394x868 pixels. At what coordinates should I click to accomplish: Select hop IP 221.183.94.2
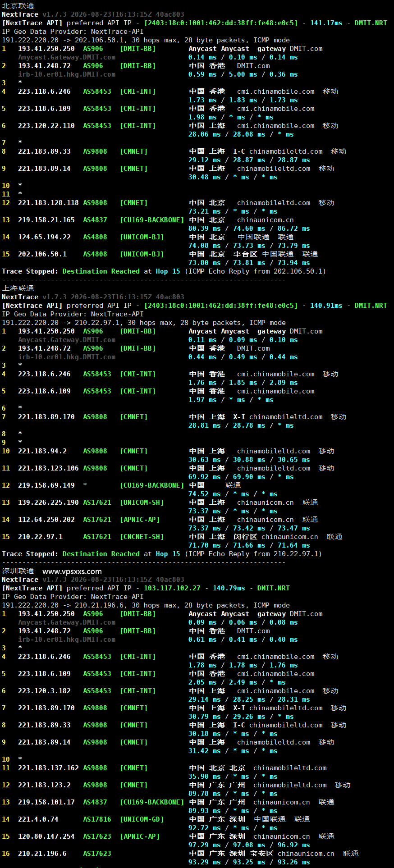[42, 451]
